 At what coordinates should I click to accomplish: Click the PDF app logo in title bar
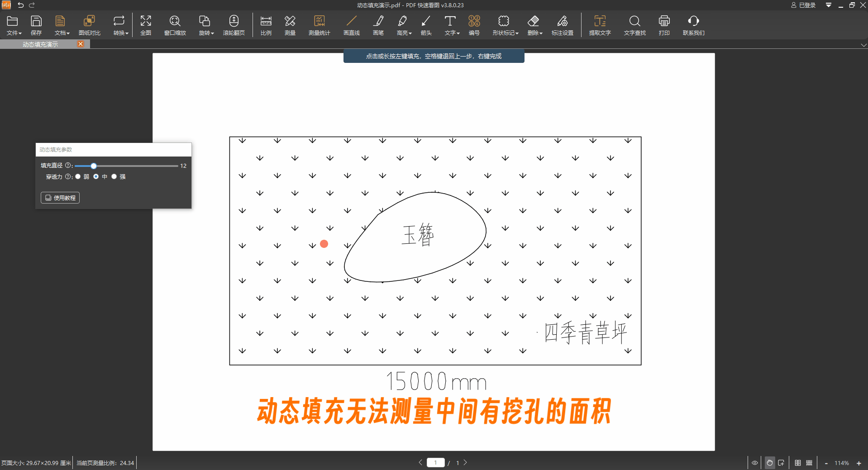point(6,5)
